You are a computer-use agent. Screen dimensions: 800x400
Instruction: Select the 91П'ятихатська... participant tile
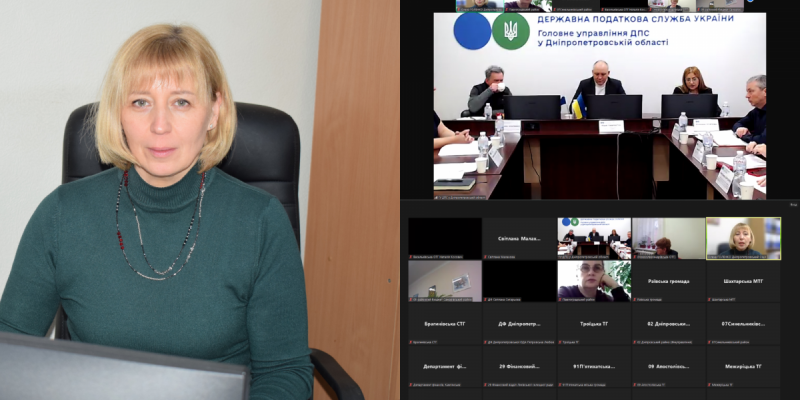click(593, 366)
